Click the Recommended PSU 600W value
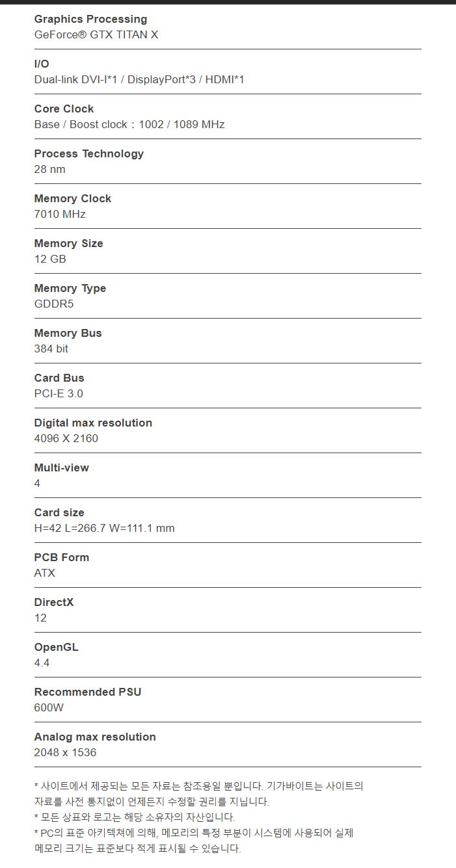Image resolution: width=456 pixels, height=868 pixels. (x=49, y=708)
